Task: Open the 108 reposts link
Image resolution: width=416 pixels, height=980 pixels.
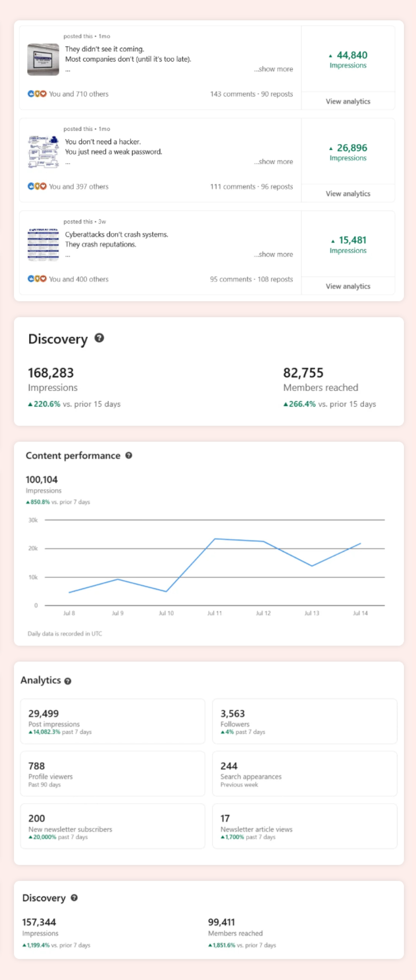Action: click(x=275, y=279)
